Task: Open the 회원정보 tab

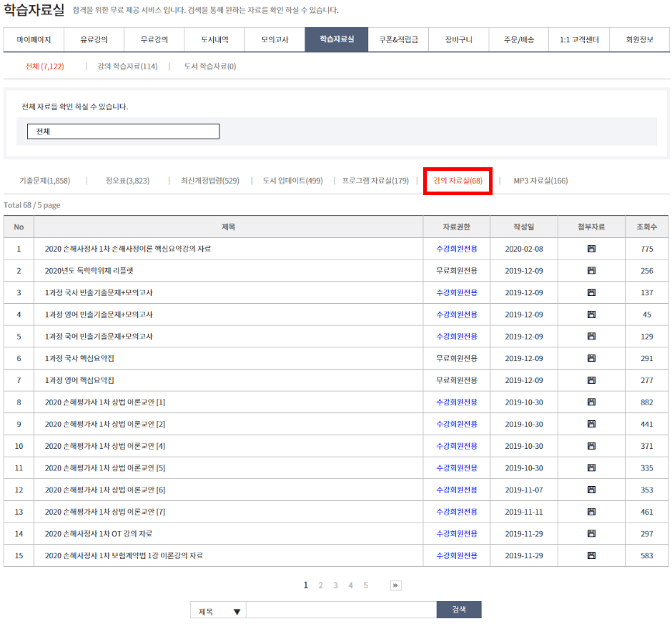Action: [639, 39]
